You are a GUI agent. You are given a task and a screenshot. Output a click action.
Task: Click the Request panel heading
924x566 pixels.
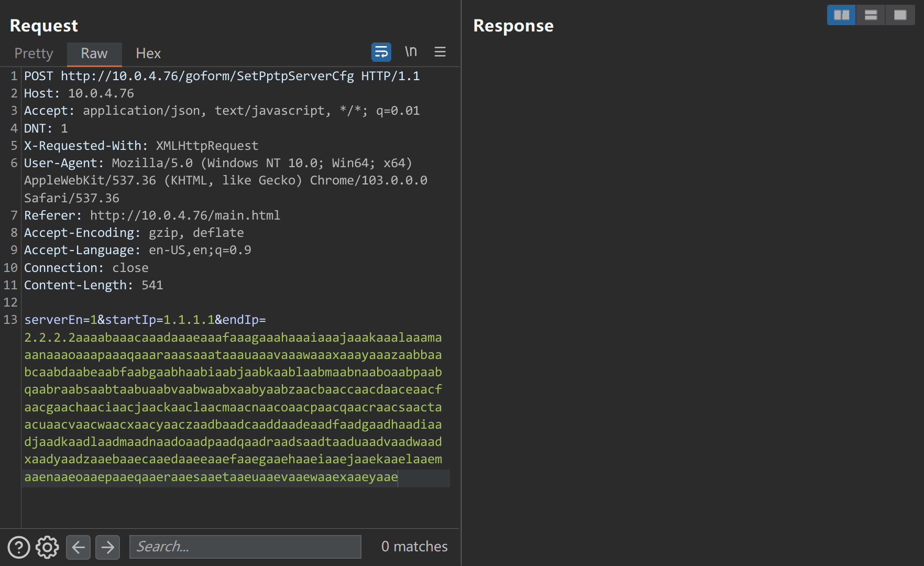pos(44,26)
